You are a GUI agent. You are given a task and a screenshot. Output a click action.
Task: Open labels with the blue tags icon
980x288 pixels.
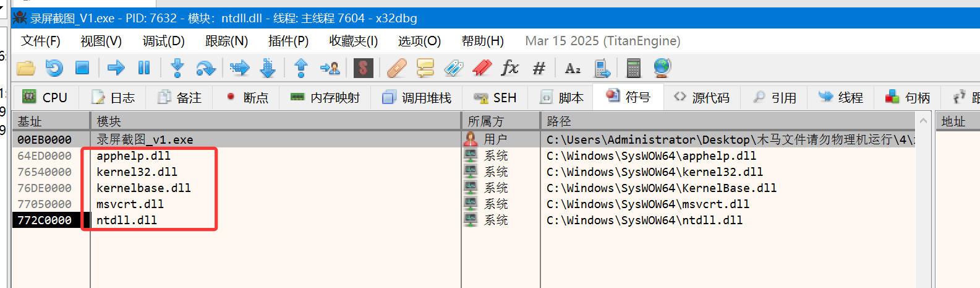(x=453, y=68)
